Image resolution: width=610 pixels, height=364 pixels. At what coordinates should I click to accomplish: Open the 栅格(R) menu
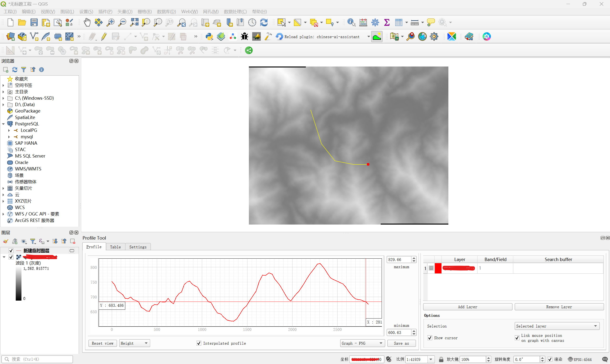tap(144, 11)
